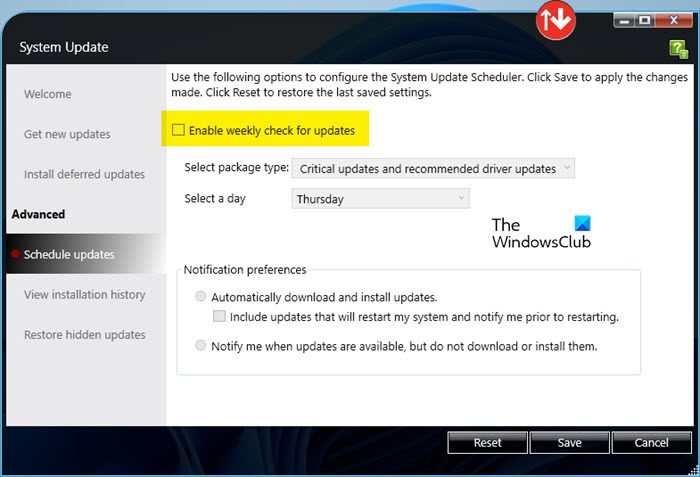Open Restore hidden updates
Image resolution: width=700 pixels, height=477 pixels.
[85, 335]
